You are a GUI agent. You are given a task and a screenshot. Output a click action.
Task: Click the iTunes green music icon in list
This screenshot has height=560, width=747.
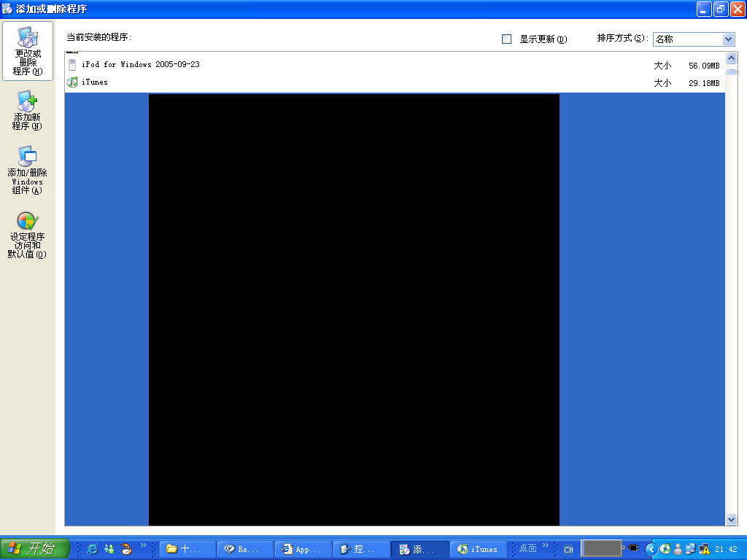72,82
